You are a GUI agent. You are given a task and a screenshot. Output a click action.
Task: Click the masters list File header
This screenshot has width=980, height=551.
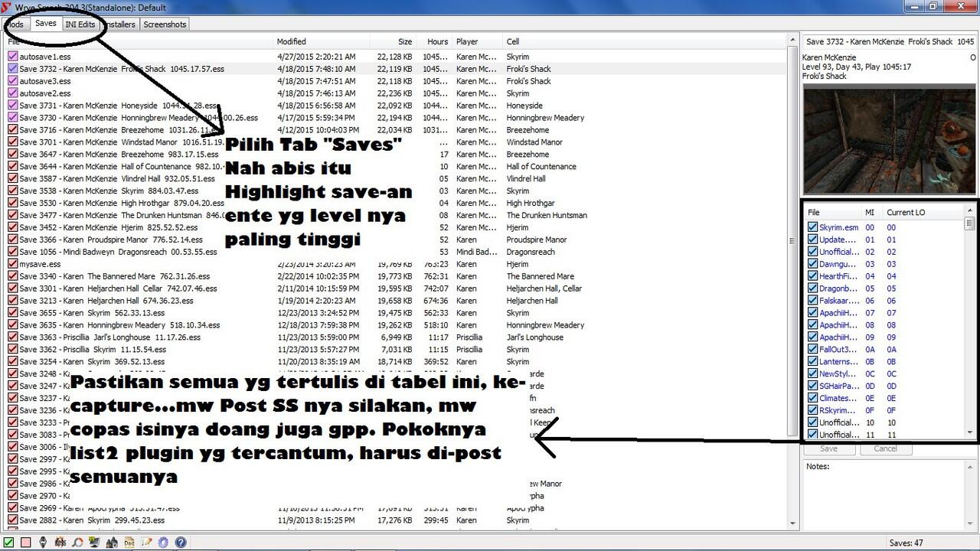(x=832, y=212)
